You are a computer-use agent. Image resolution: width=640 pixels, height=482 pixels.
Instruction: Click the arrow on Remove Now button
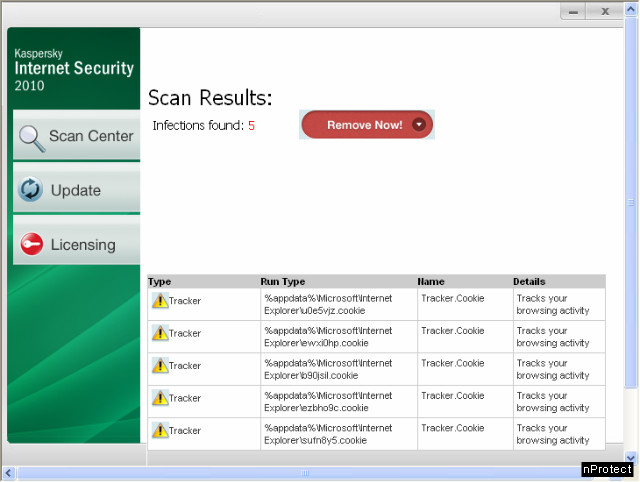coord(419,124)
